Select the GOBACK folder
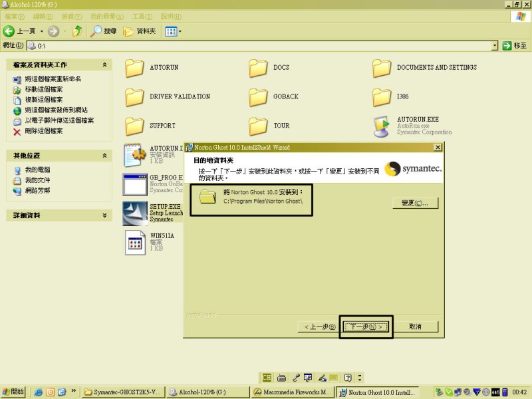 coord(274,96)
